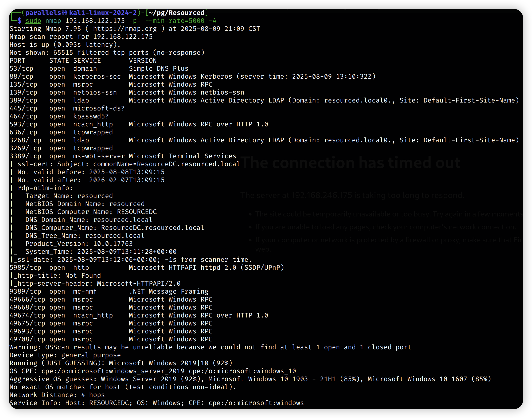Click the 'nmap' command word in the prompt

coord(53,21)
